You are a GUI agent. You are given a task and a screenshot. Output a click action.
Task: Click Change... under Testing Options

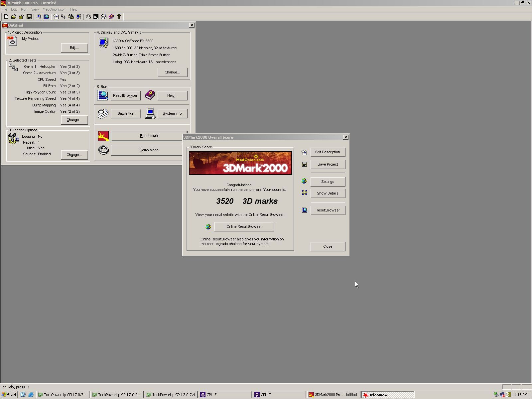pyautogui.click(x=74, y=155)
